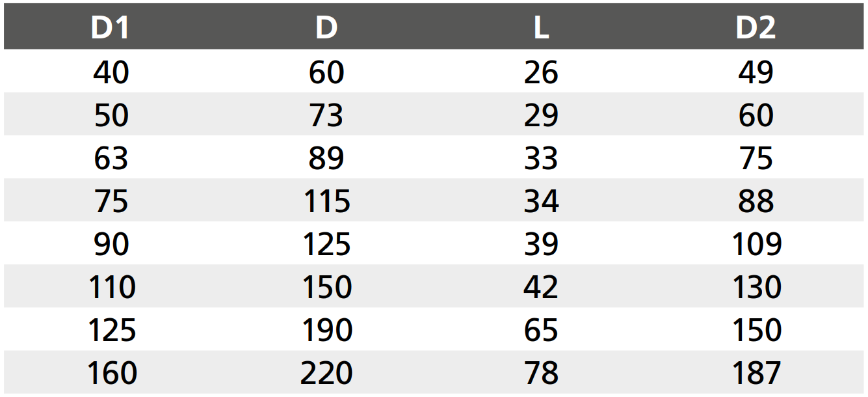Click the D1 value 63

tap(111, 158)
